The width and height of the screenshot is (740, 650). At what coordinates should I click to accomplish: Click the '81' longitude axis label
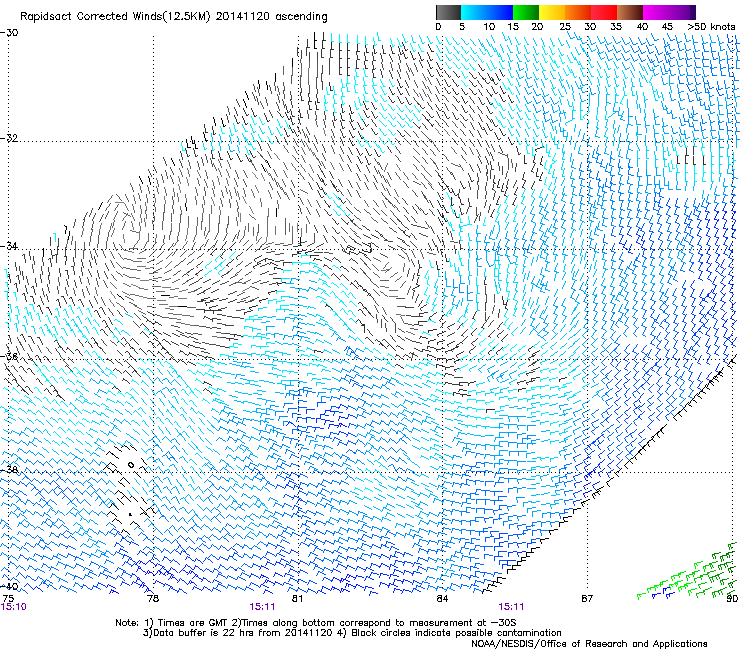(297, 599)
